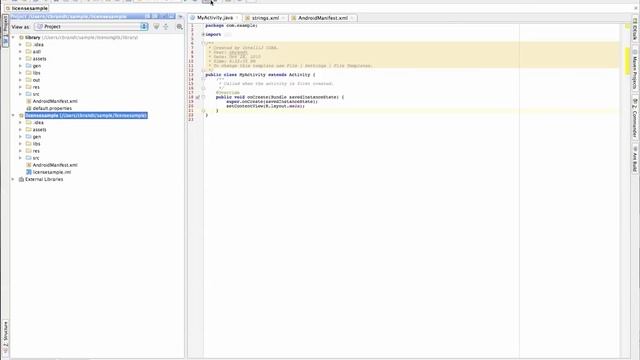640x360 pixels.
Task: Click the External Libraries icon in tree
Action: [x=21, y=180]
